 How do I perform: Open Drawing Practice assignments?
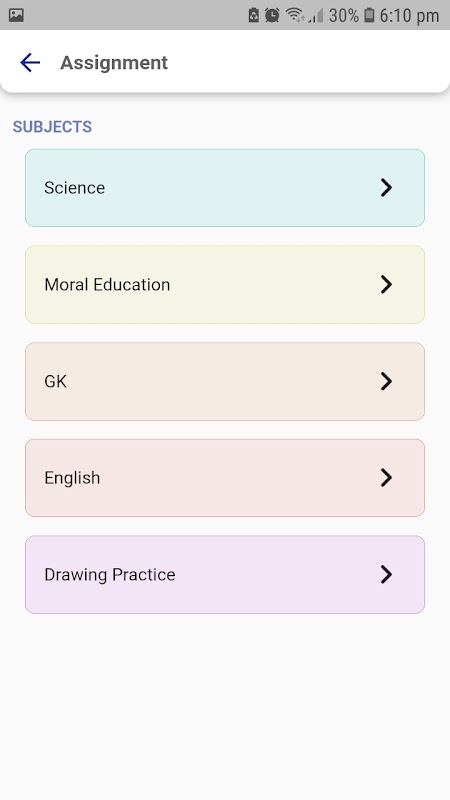click(x=225, y=574)
